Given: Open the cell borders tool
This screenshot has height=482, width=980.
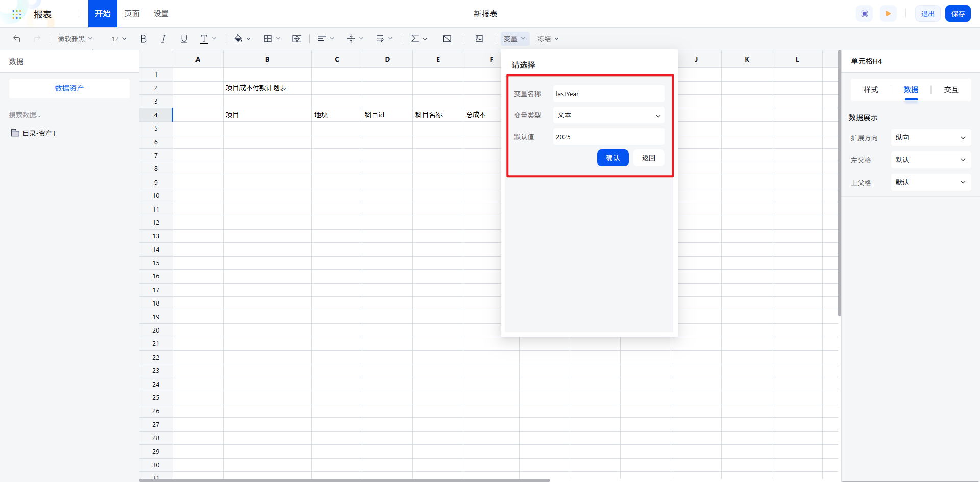Looking at the screenshot, I should (267, 39).
